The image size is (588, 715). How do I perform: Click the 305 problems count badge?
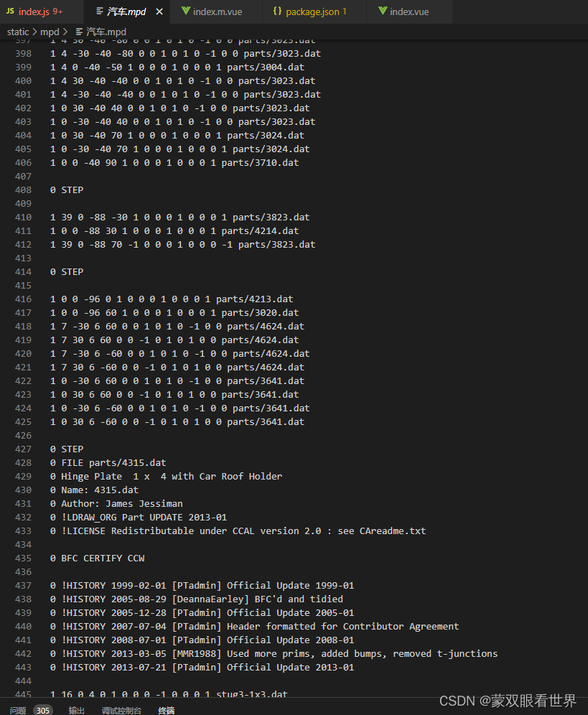[x=43, y=710]
